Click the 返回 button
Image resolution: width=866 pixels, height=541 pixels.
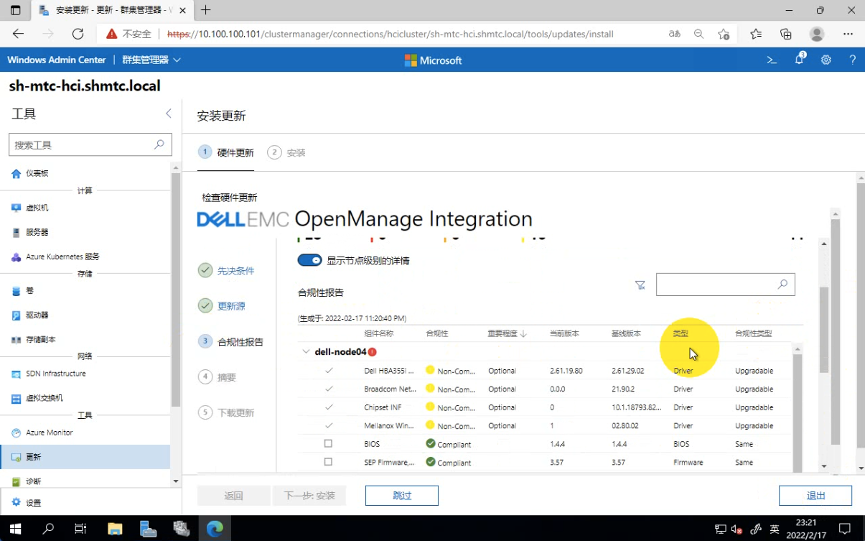(x=234, y=496)
